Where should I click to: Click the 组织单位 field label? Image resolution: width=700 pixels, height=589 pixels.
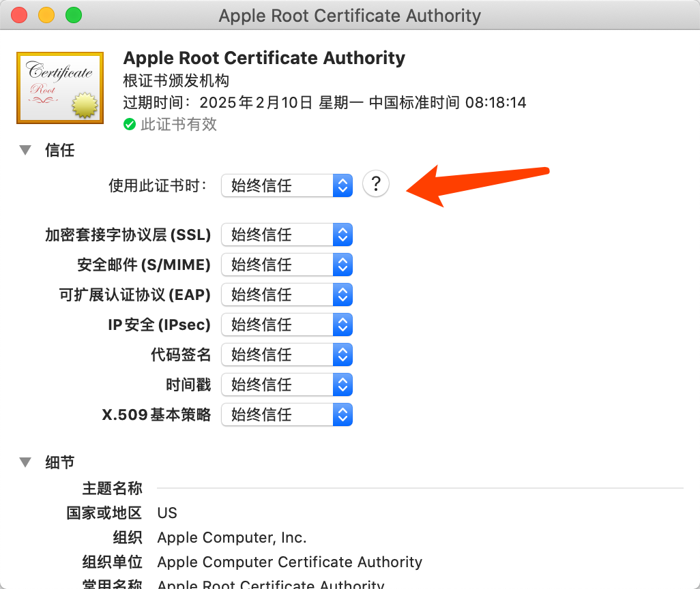113,562
